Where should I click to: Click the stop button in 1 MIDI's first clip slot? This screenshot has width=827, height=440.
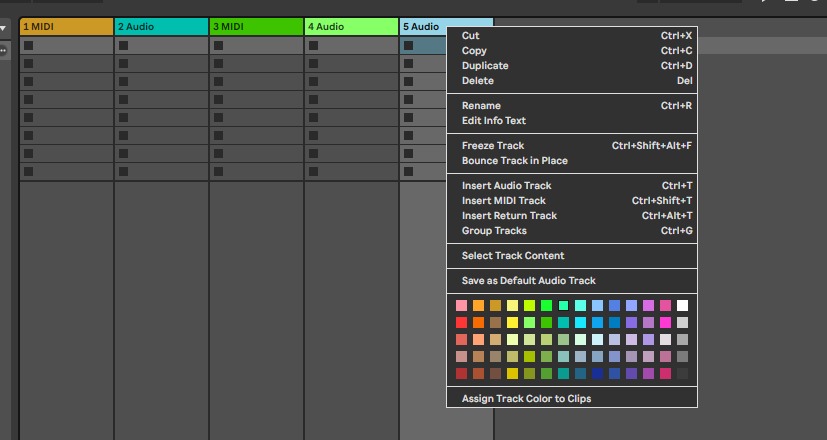point(28,46)
